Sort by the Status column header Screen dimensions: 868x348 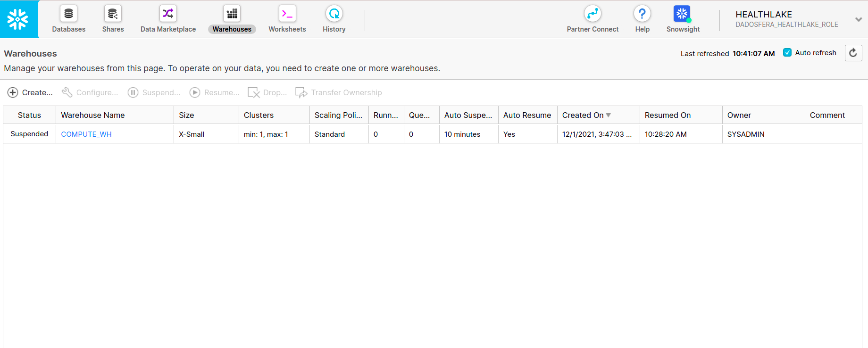click(29, 115)
